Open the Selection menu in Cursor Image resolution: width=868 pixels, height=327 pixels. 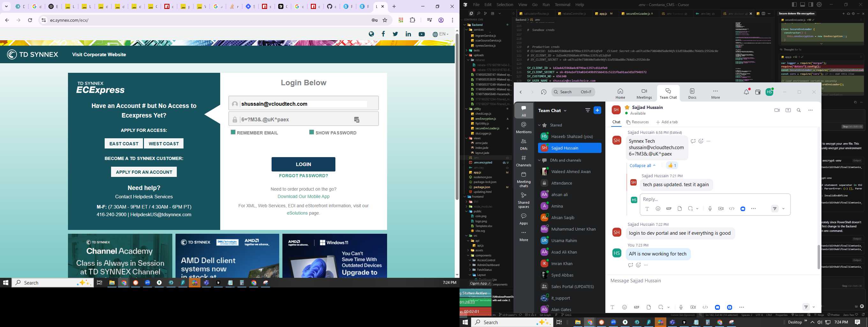coord(505,4)
